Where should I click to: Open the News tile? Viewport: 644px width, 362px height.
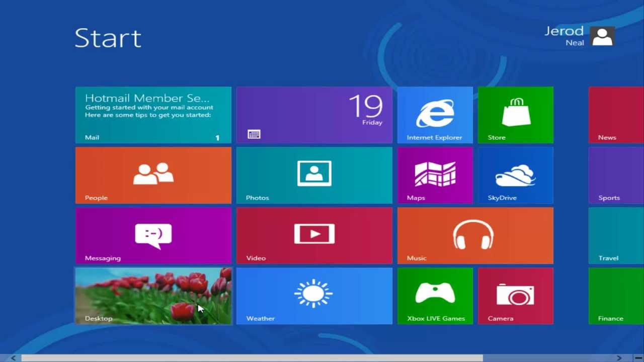click(x=616, y=115)
